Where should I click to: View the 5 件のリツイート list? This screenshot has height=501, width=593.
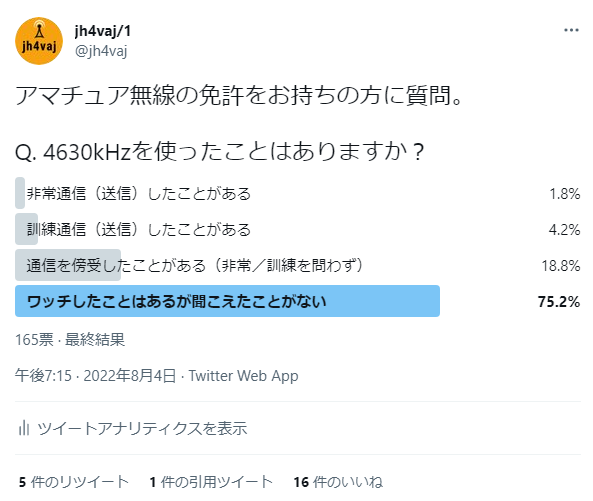coord(74,482)
